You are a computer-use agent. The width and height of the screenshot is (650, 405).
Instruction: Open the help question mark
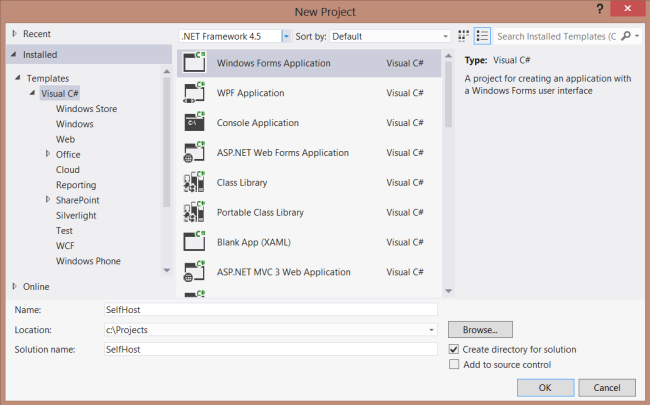coord(599,9)
